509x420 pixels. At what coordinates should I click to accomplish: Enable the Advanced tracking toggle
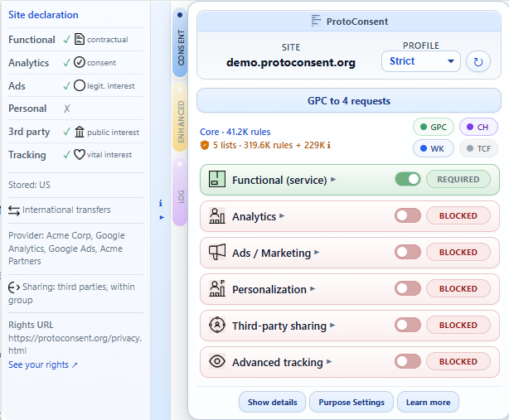408,361
